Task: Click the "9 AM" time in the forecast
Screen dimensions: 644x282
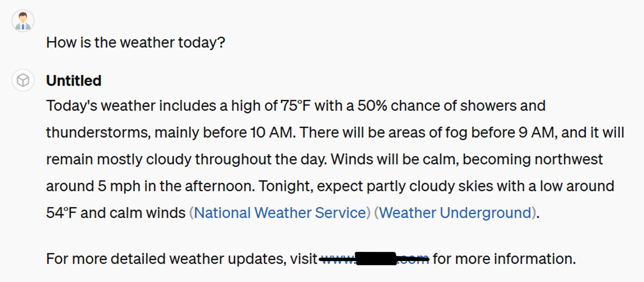Action: click(536, 133)
